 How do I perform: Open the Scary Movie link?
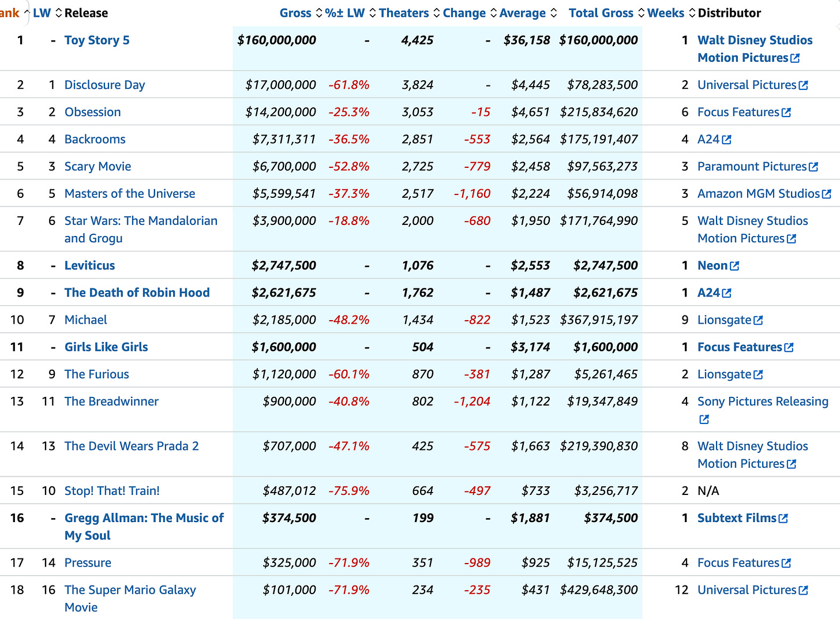[97, 166]
